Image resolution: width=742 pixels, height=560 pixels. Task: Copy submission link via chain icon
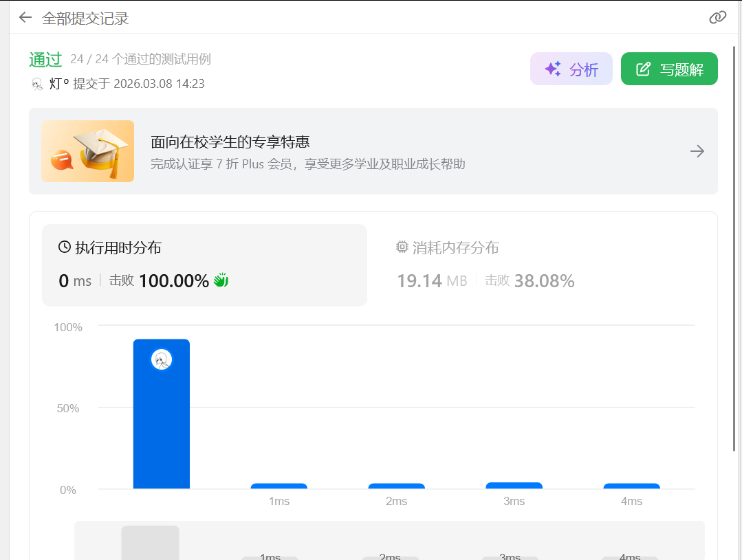pos(717,18)
